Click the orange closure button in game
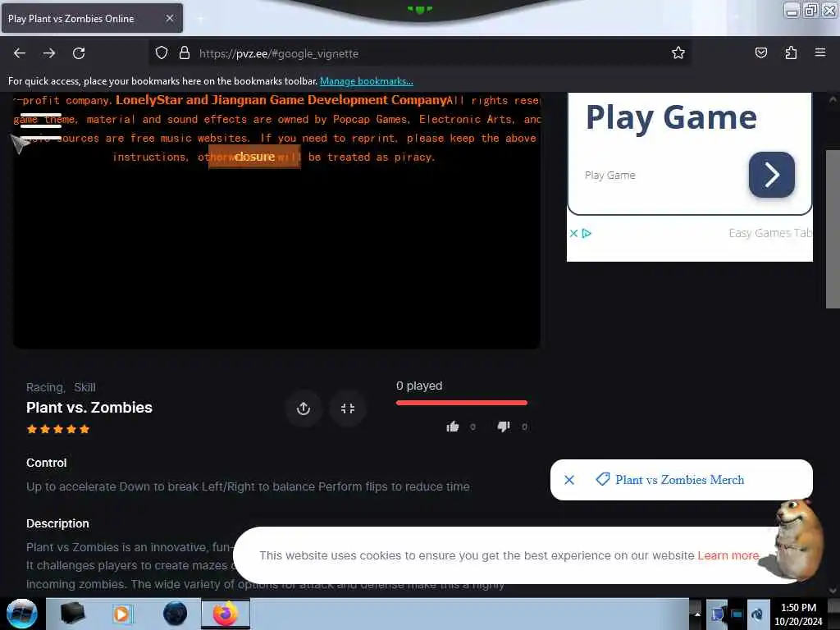This screenshot has height=630, width=840. click(x=254, y=157)
